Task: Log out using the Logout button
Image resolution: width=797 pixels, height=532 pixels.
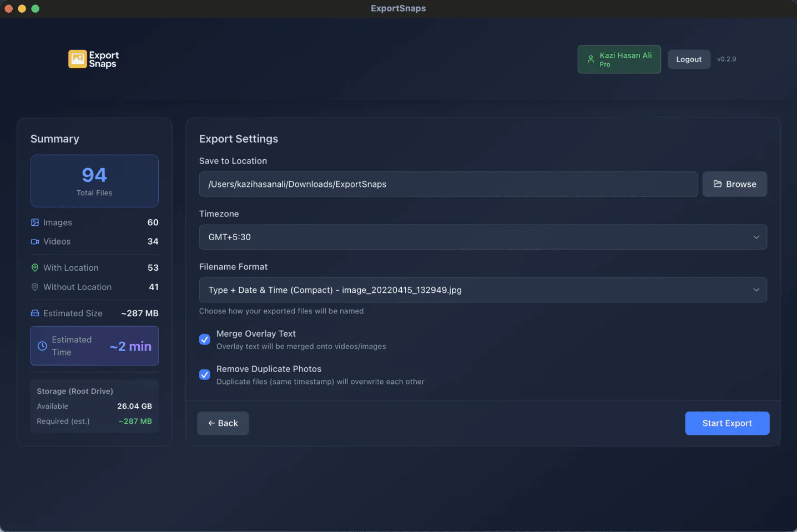Action: [x=689, y=59]
